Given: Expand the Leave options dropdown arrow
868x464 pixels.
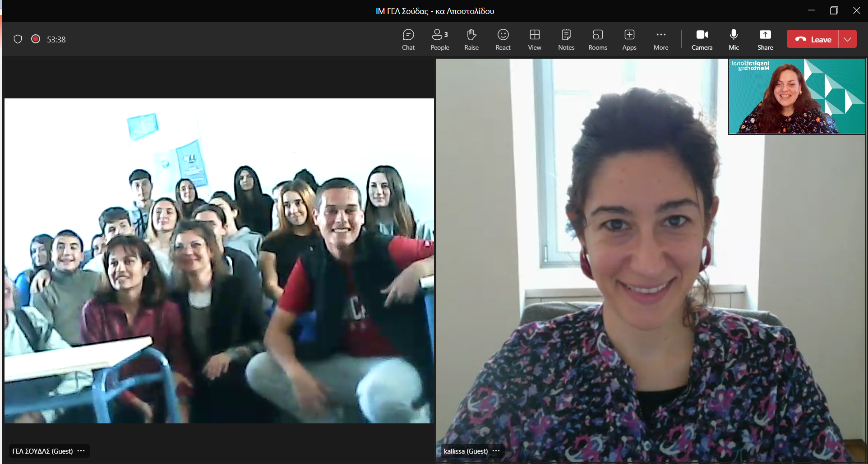Looking at the screenshot, I should [848, 39].
